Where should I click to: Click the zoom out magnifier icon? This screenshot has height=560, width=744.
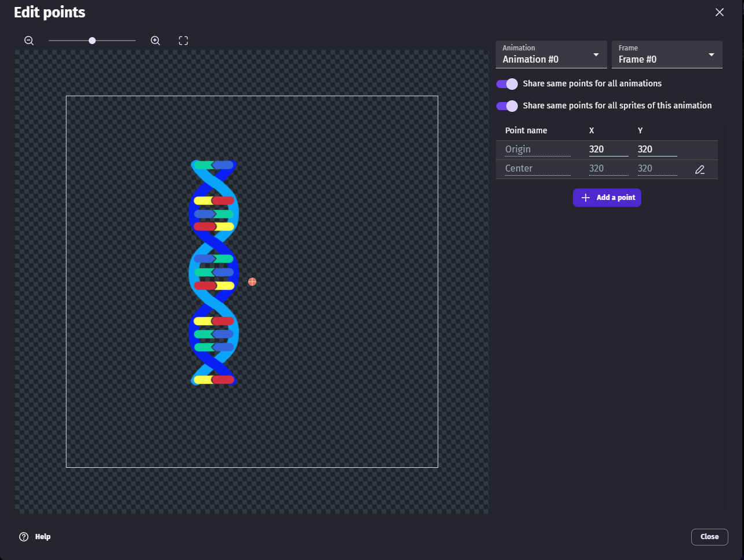coord(29,41)
